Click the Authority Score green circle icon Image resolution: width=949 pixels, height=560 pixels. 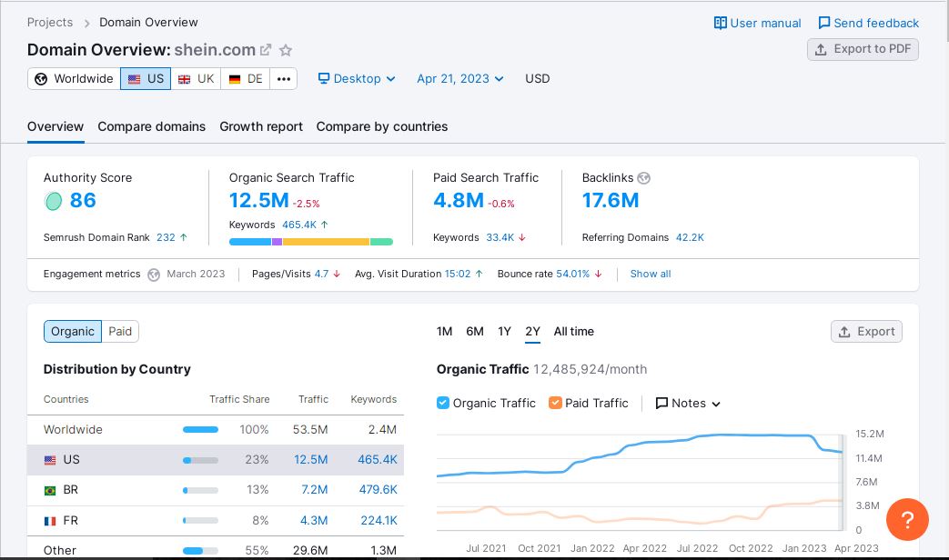[x=54, y=201]
